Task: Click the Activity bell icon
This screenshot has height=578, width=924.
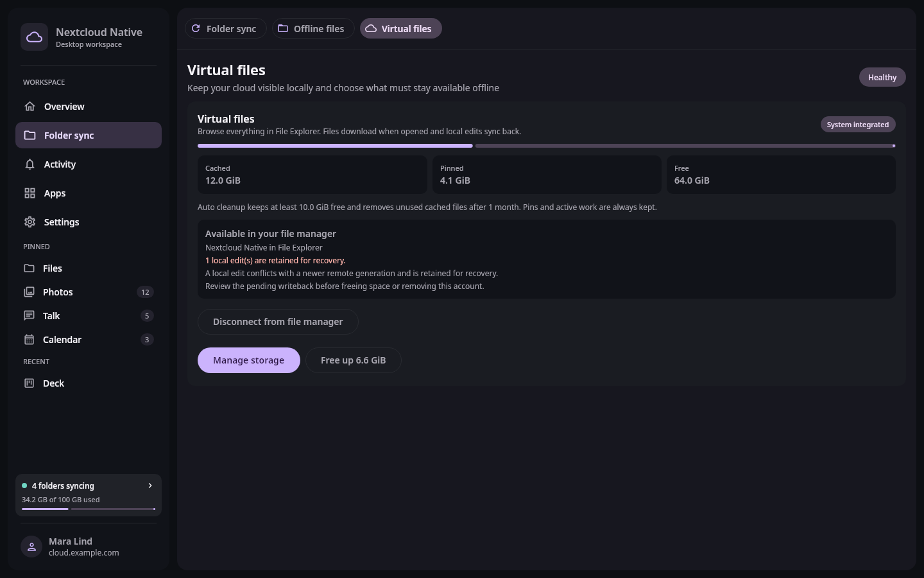Action: click(30, 164)
